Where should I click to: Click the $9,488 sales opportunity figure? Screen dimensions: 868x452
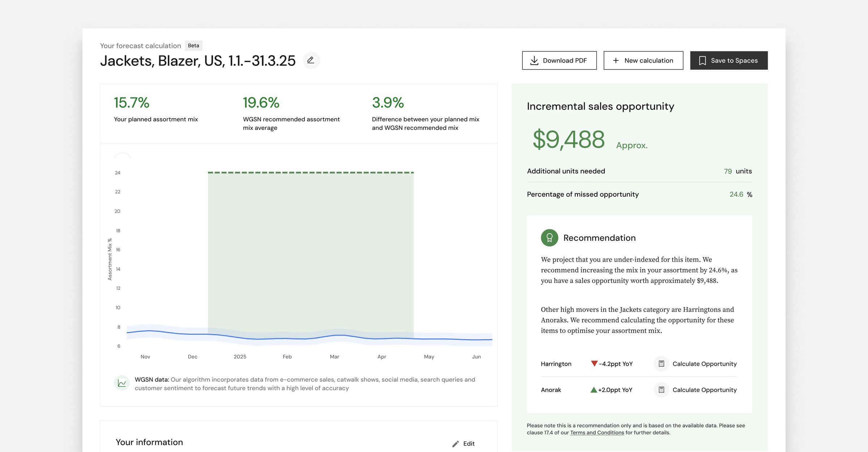569,140
